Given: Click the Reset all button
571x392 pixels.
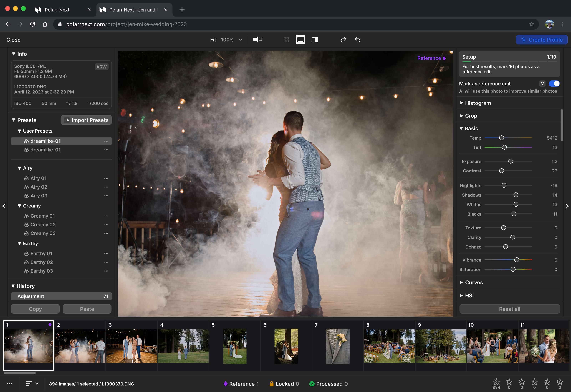Looking at the screenshot, I should tap(509, 309).
